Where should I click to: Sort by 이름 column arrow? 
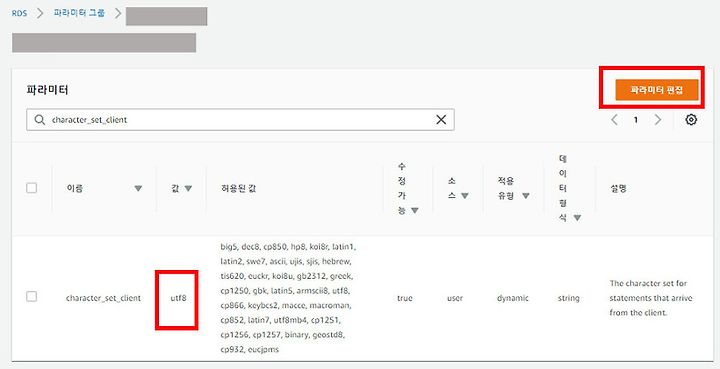click(x=138, y=188)
